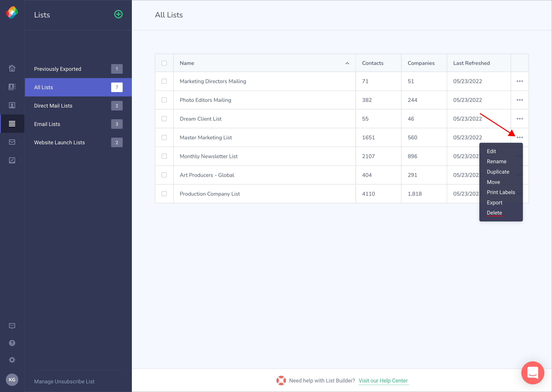Choose Duplicate from the context menu
The image size is (552, 392).
point(498,172)
